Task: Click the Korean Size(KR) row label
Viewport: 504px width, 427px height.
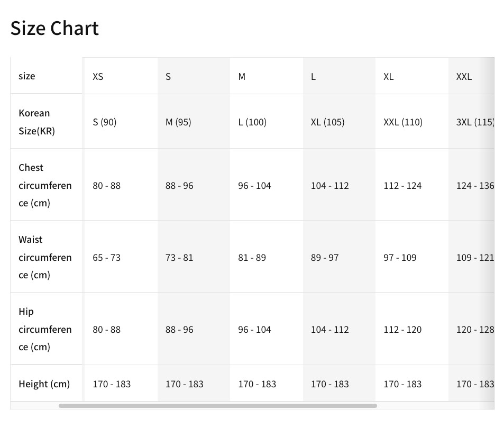Action: point(36,122)
